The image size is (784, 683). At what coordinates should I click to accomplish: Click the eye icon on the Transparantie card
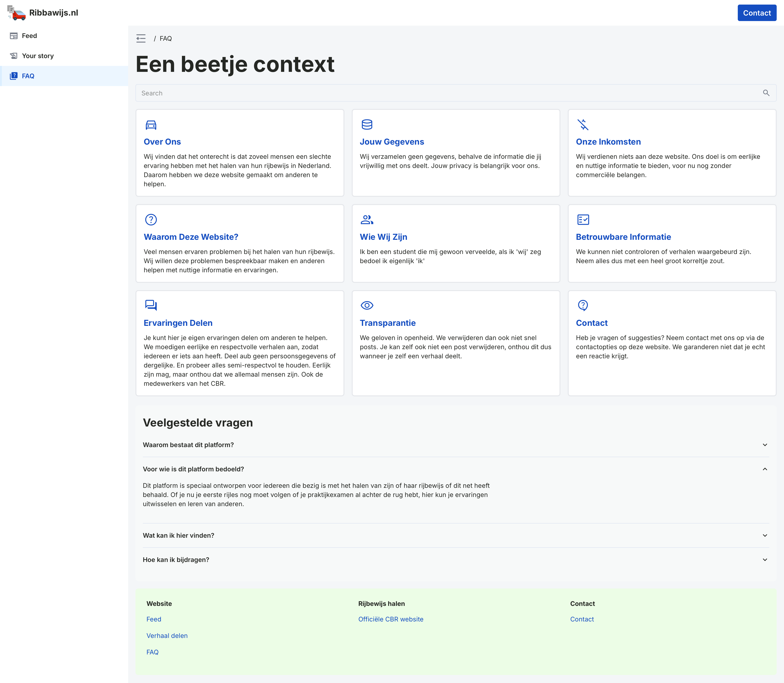[x=366, y=305]
